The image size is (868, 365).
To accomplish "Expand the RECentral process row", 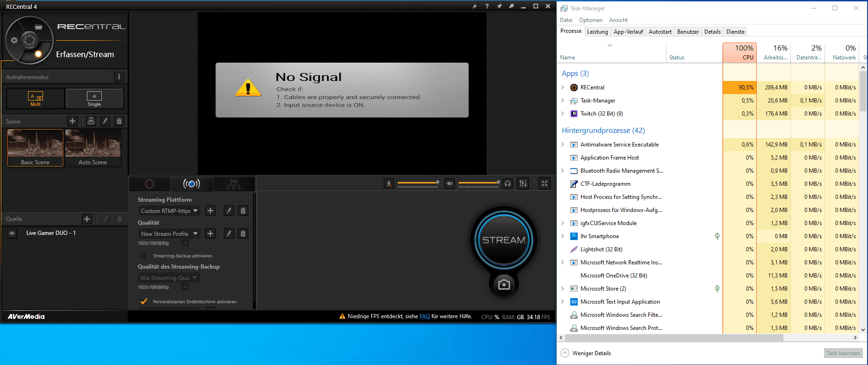I will click(x=563, y=88).
